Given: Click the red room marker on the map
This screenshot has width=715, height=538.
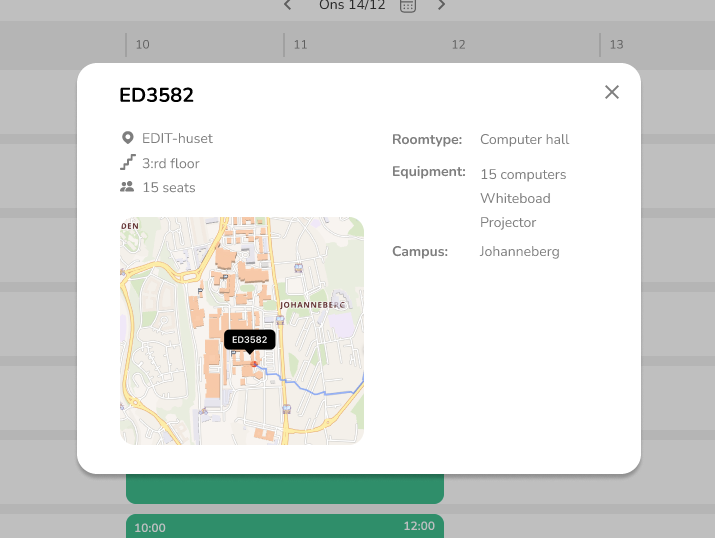Looking at the screenshot, I should click(x=255, y=364).
